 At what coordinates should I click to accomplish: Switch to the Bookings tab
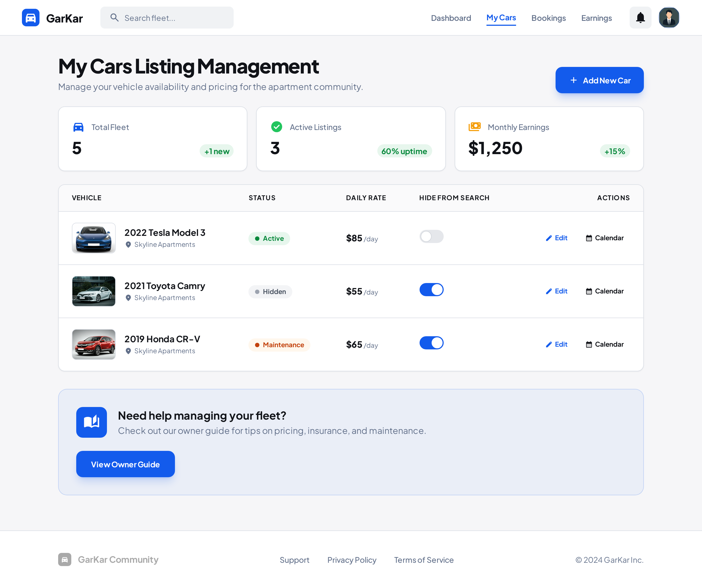[548, 18]
